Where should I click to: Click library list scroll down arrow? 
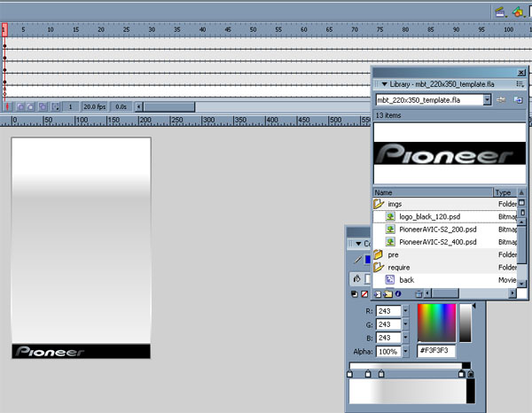522,284
